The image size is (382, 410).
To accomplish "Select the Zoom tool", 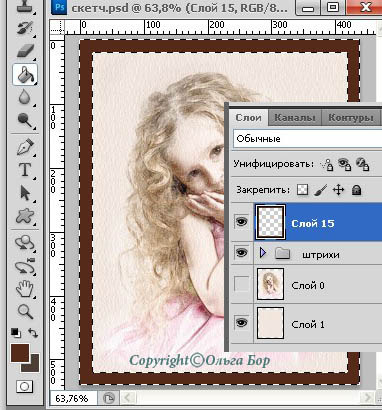I will [25, 312].
